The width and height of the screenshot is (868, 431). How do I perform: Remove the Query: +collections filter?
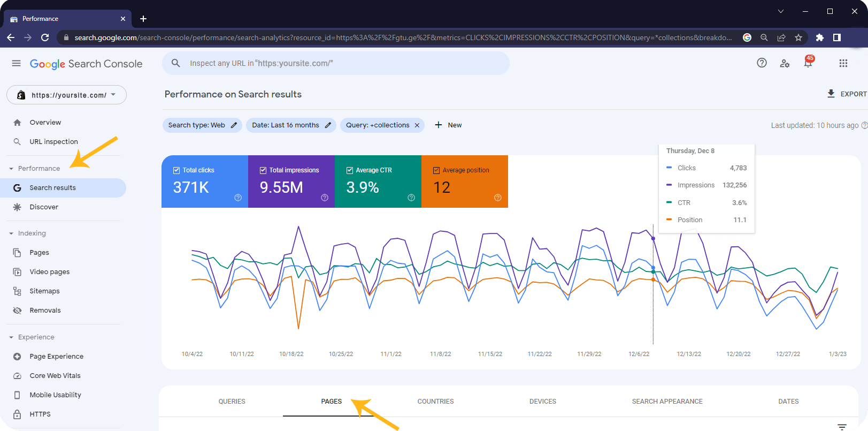pyautogui.click(x=417, y=125)
